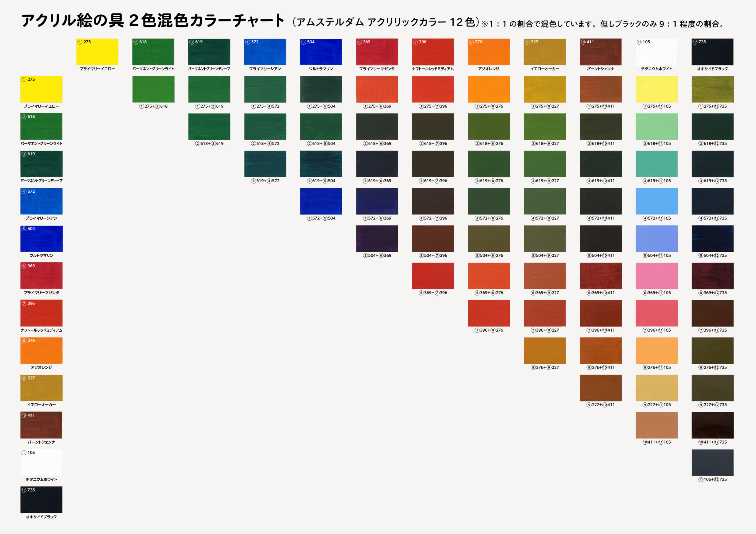
Task: Click the ⑤504+⑪105 periwinkle swatch
Action: 656,239
